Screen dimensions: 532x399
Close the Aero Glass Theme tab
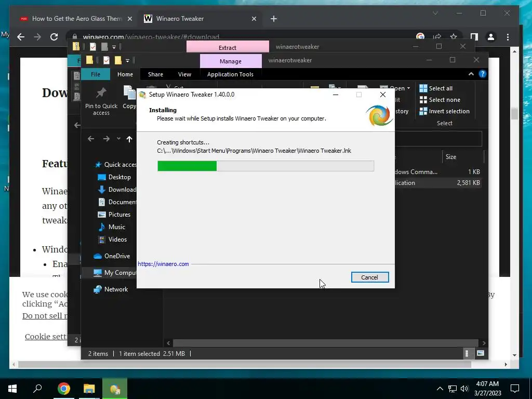[129, 19]
